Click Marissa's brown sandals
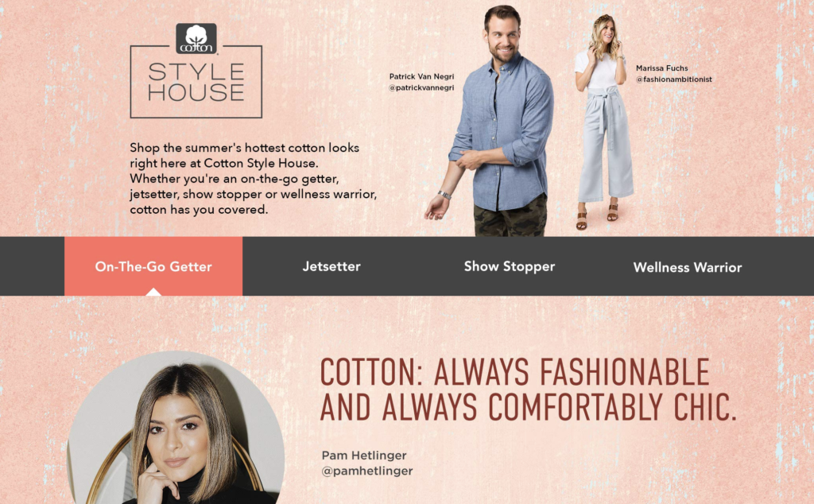Screen dimensions: 814x504 click(x=597, y=216)
